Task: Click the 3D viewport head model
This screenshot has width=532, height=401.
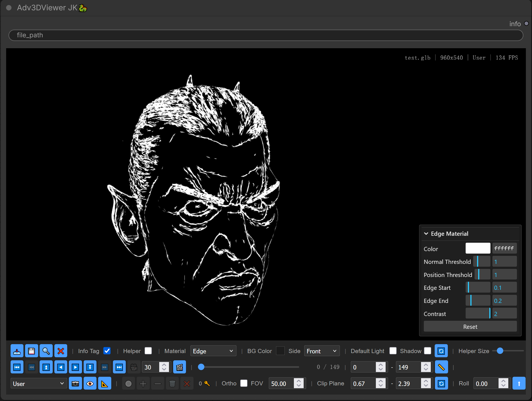Action: [x=194, y=200]
